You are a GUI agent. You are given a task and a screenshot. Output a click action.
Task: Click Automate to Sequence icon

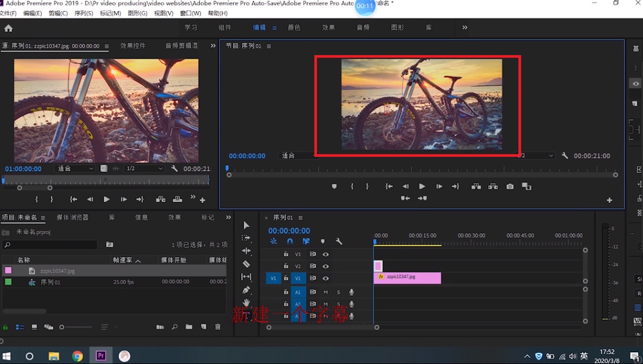tap(160, 327)
